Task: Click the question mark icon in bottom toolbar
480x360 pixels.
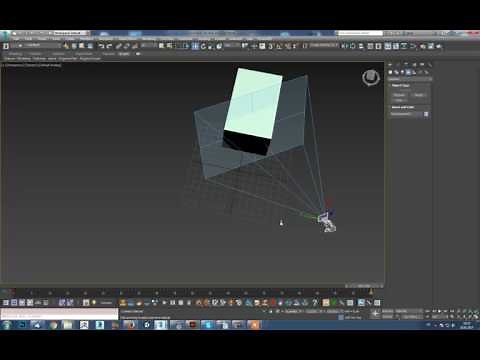Action: 315,302
